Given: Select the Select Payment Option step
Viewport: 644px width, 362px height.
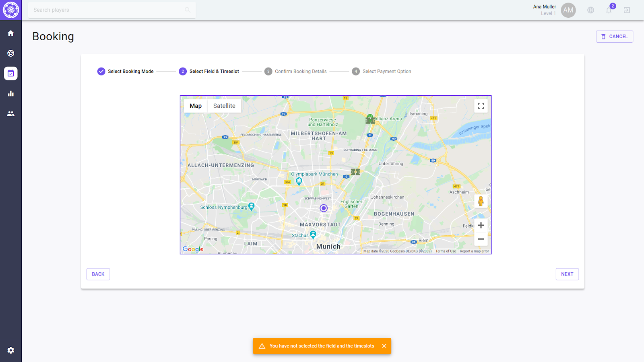Looking at the screenshot, I should coord(382,72).
